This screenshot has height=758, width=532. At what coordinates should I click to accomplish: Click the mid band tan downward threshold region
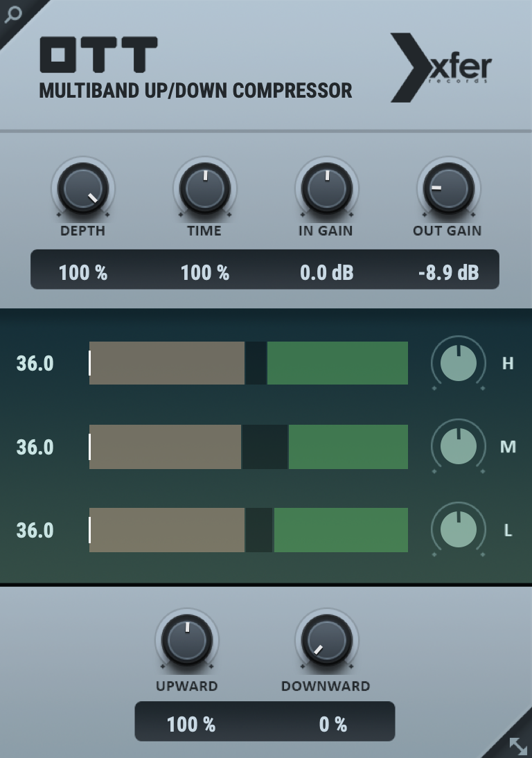tap(166, 446)
